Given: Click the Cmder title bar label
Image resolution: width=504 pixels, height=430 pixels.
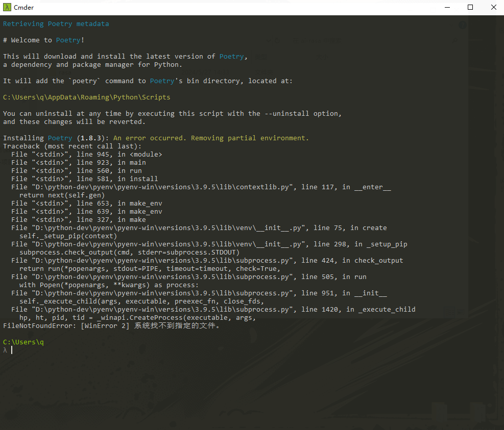Looking at the screenshot, I should click(x=23, y=7).
